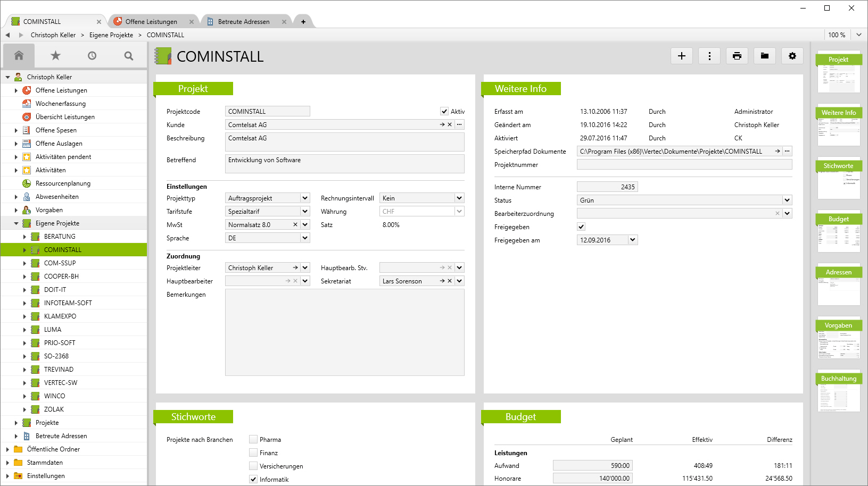The image size is (868, 486).
Task: Toggle the Aktiv checkbox
Action: coord(444,111)
